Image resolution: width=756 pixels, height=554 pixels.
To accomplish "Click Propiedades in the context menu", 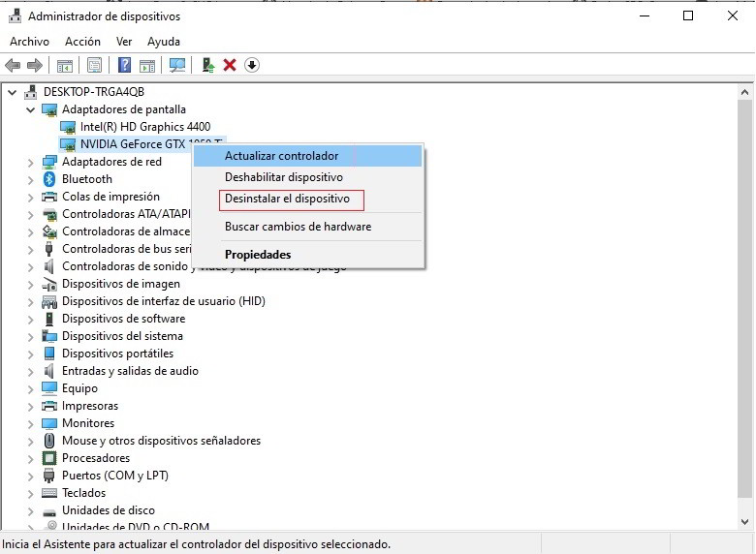I will coord(258,255).
